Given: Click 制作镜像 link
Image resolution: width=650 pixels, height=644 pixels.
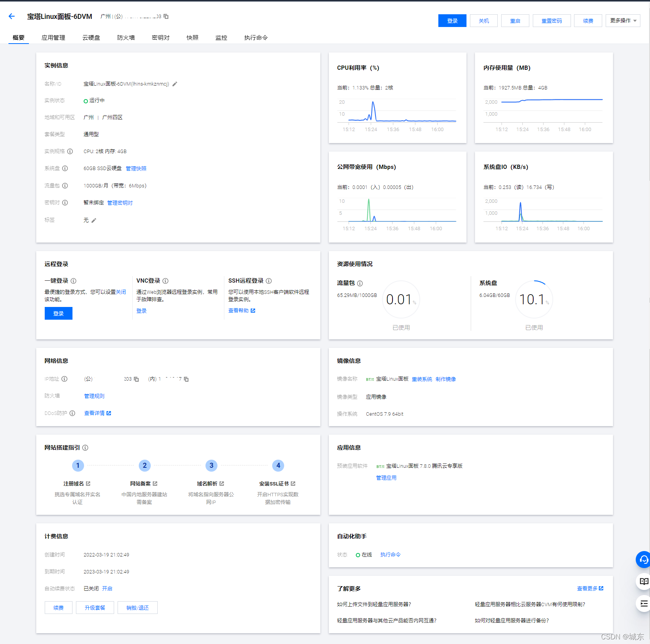Looking at the screenshot, I should pyautogui.click(x=446, y=379).
